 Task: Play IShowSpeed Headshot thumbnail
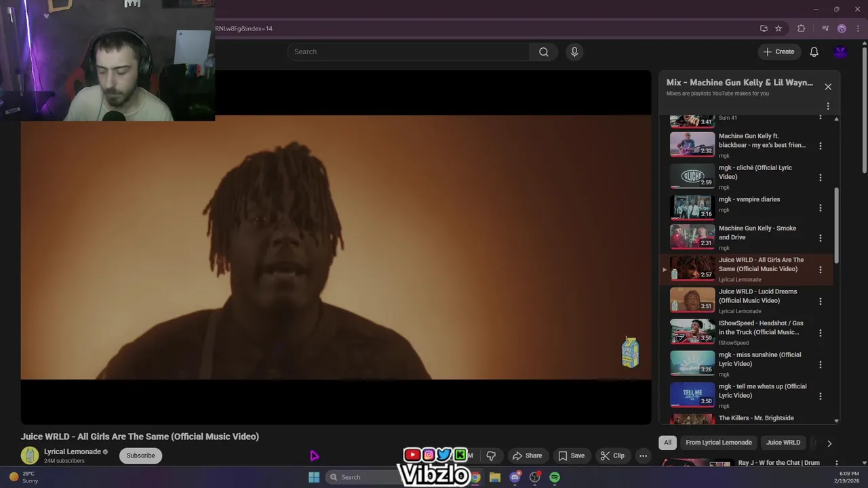pyautogui.click(x=692, y=331)
